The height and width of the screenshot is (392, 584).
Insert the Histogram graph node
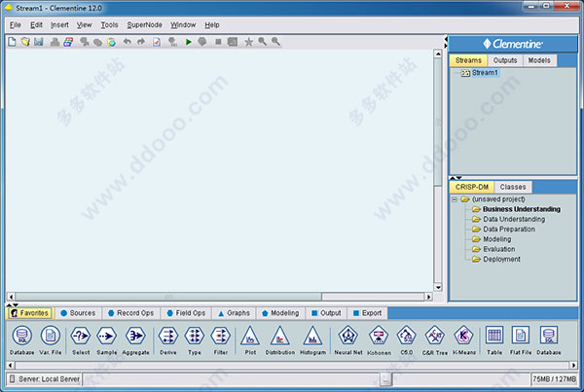click(x=312, y=339)
